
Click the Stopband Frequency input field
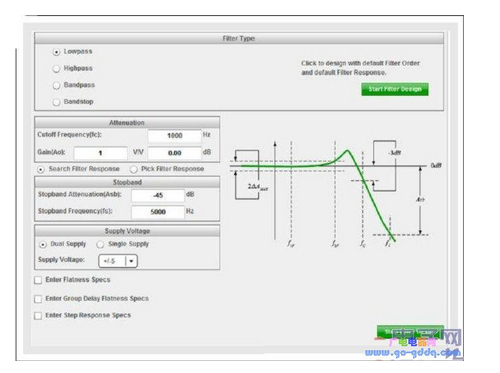coord(158,212)
